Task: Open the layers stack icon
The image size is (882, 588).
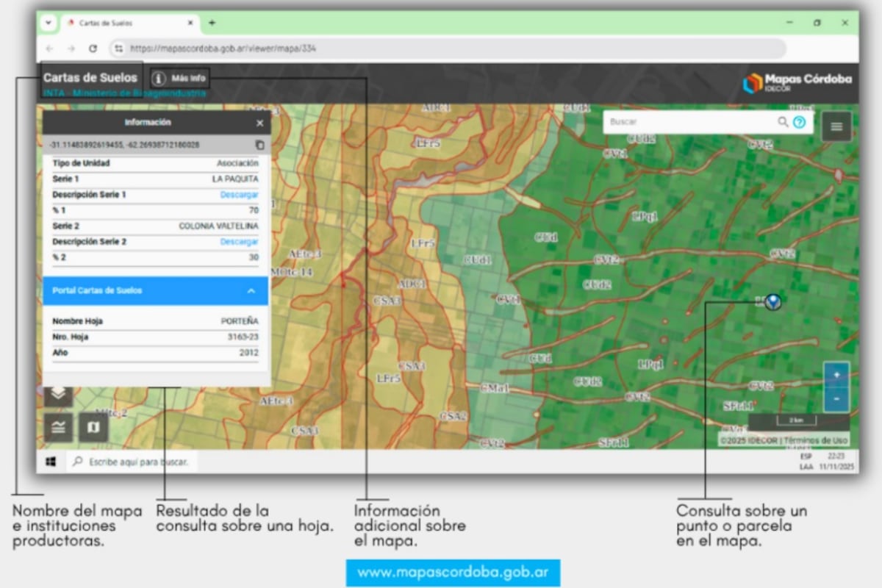Action: click(x=58, y=395)
